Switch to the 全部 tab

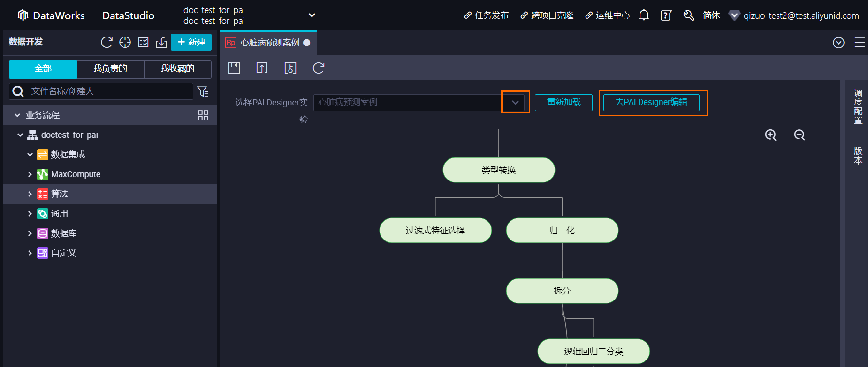coord(43,69)
